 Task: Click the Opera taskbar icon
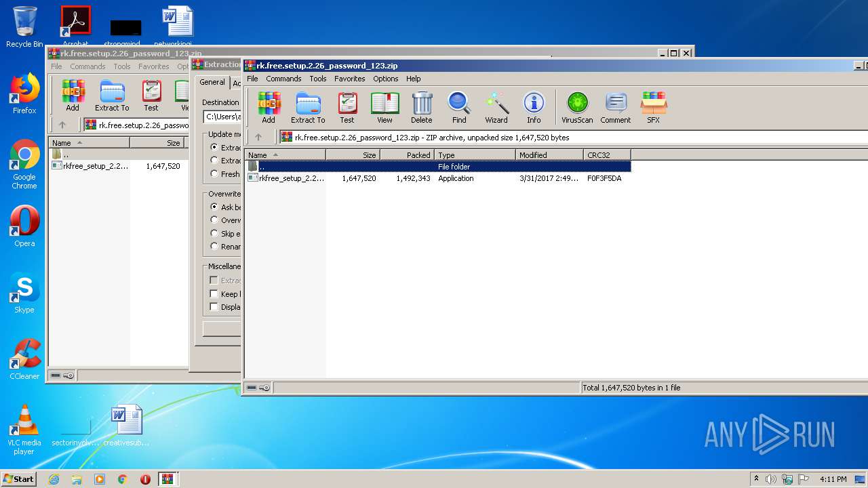tap(145, 479)
